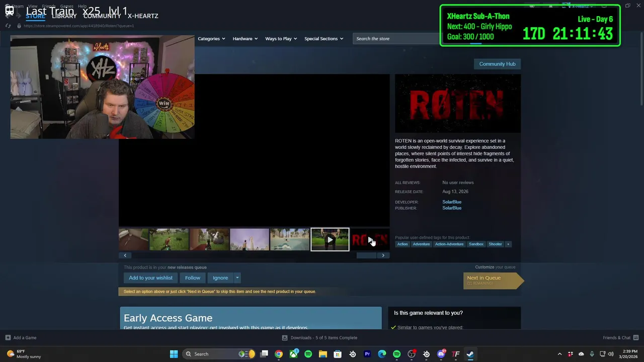
Task: Show hidden system tray icons
Action: coord(559,354)
